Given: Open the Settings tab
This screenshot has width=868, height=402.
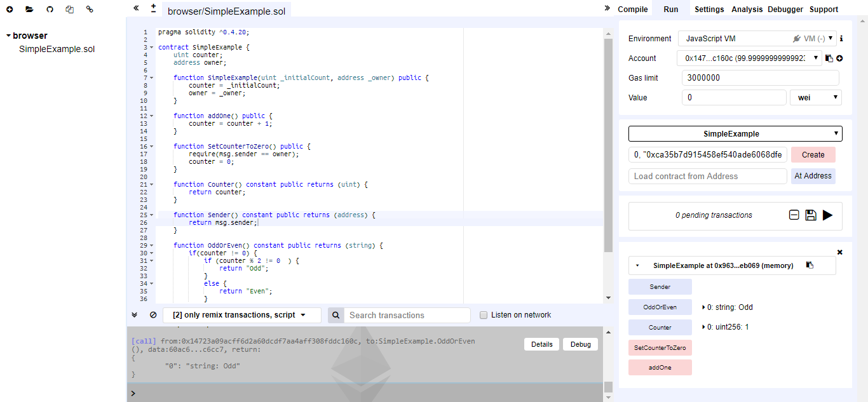Looking at the screenshot, I should [709, 10].
